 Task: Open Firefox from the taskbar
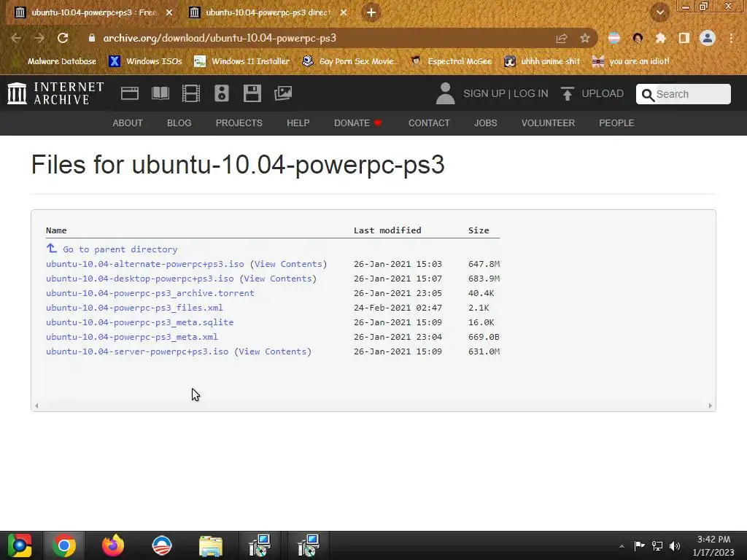[113, 545]
